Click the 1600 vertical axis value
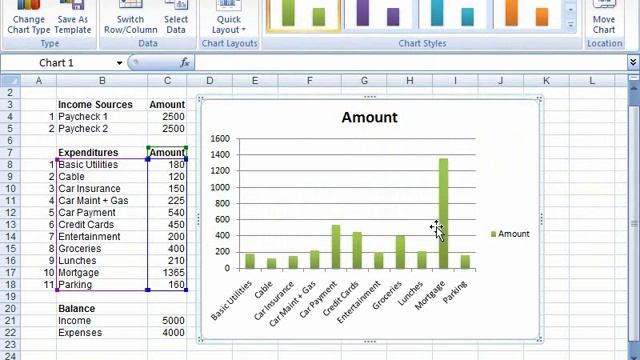This screenshot has width=640, height=360. click(220, 139)
